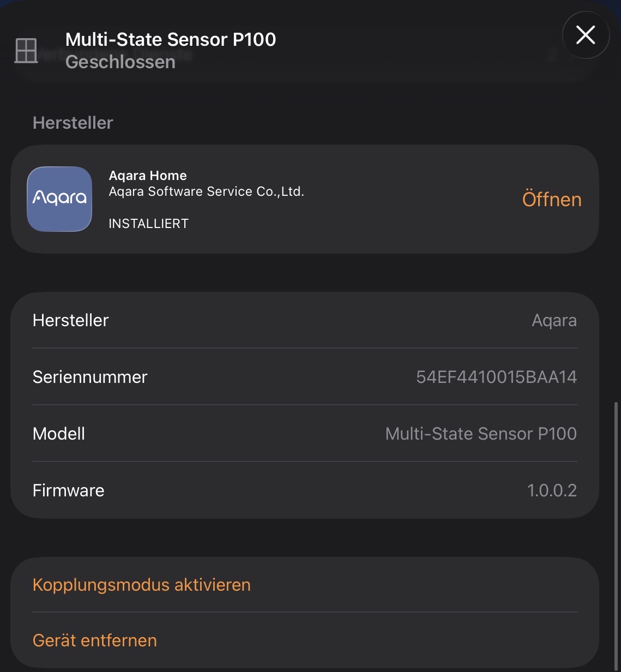Screen dimensions: 621x672
Task: Tap the window sensor icon in header
Action: coord(26,51)
